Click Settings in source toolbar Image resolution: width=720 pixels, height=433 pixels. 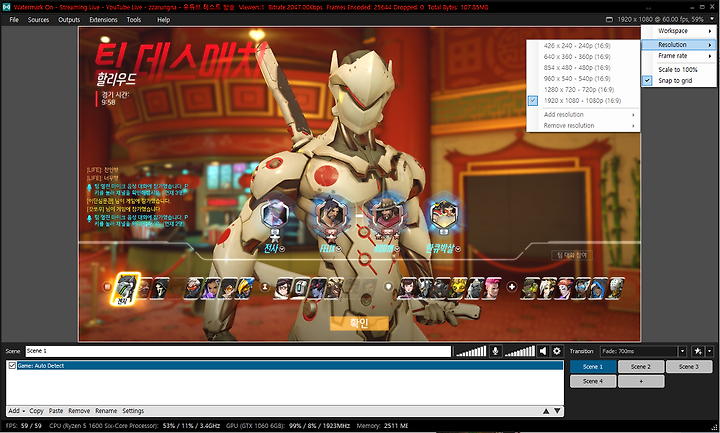coord(133,411)
